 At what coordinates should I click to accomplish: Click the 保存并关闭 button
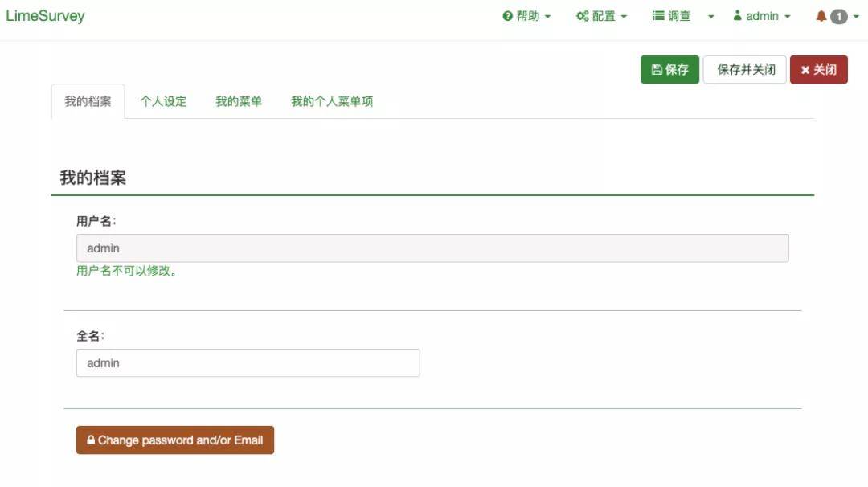pyautogui.click(x=744, y=70)
